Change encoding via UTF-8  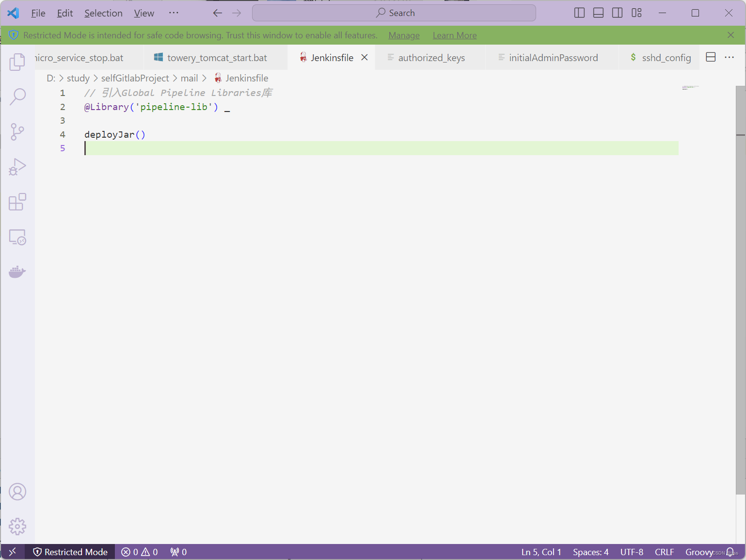click(x=632, y=552)
